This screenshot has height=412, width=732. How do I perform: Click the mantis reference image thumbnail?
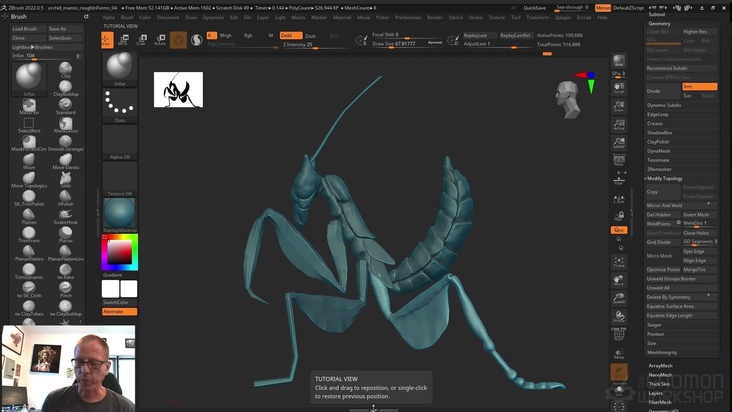[178, 90]
